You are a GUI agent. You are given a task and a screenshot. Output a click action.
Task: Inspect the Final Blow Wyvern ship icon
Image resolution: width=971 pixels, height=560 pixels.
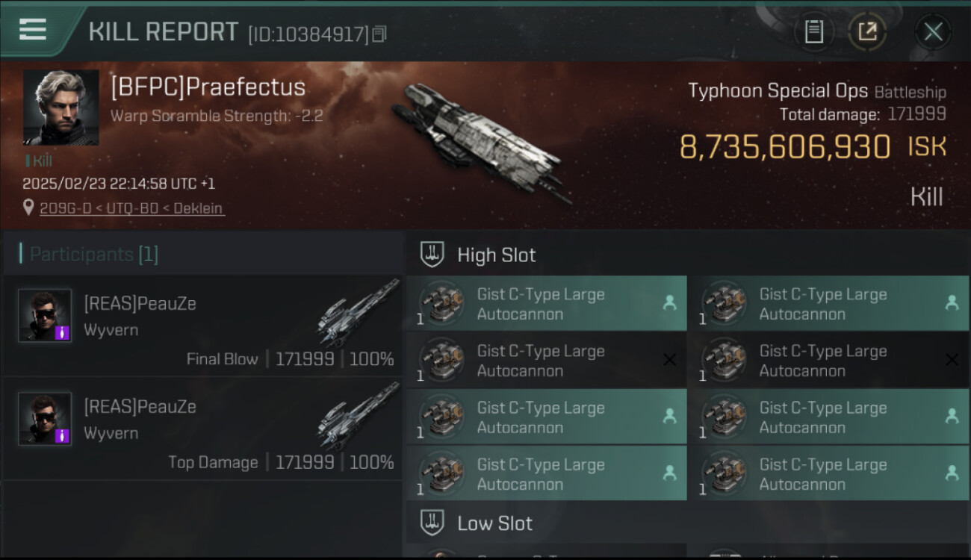click(359, 312)
